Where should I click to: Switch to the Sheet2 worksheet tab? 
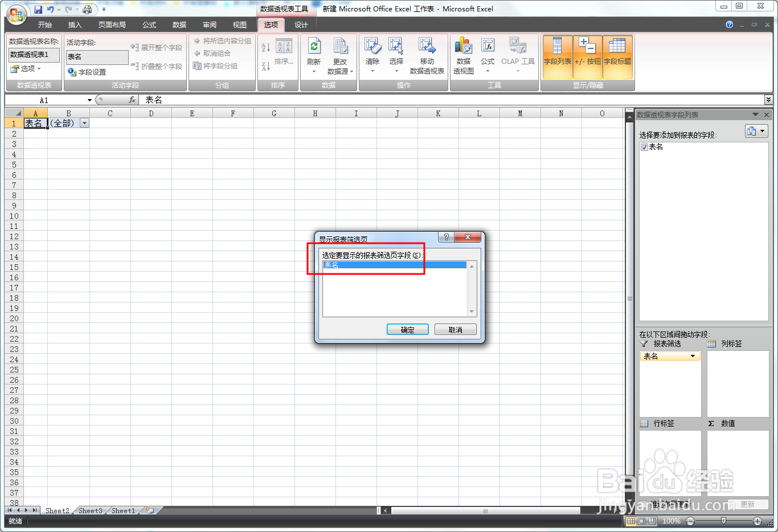click(58, 510)
